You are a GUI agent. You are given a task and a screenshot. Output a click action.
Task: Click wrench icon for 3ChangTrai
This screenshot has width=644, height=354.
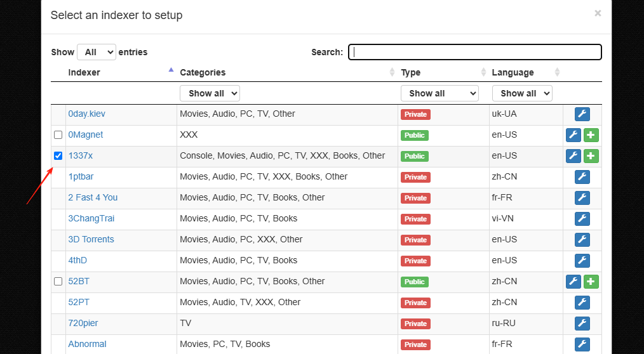pos(582,219)
